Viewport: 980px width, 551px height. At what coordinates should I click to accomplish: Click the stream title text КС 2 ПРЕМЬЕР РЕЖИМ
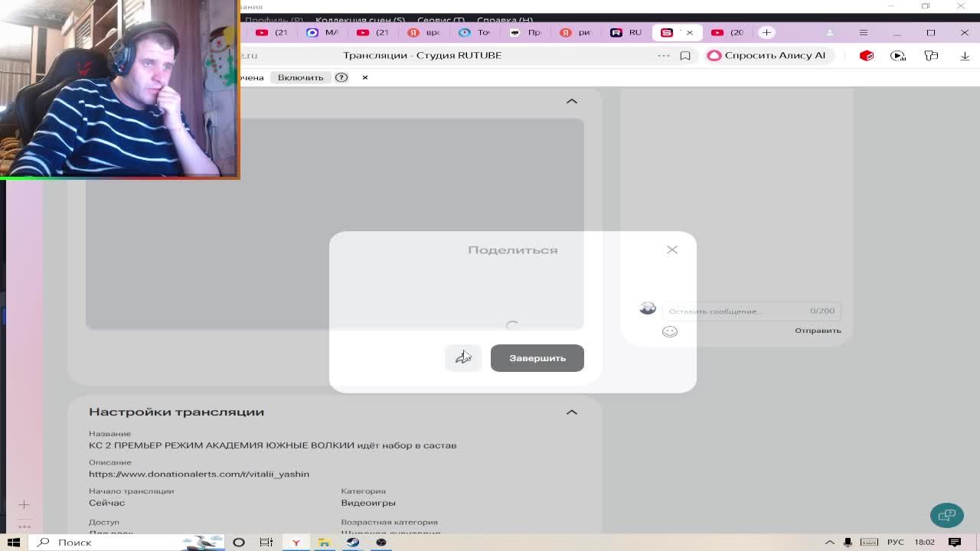coord(273,445)
